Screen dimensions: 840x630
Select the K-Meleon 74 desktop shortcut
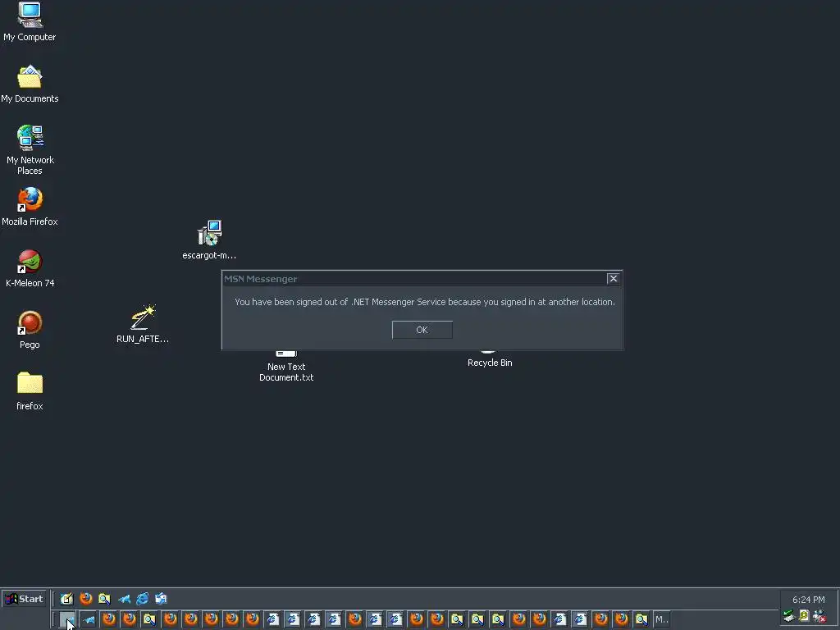pyautogui.click(x=30, y=268)
